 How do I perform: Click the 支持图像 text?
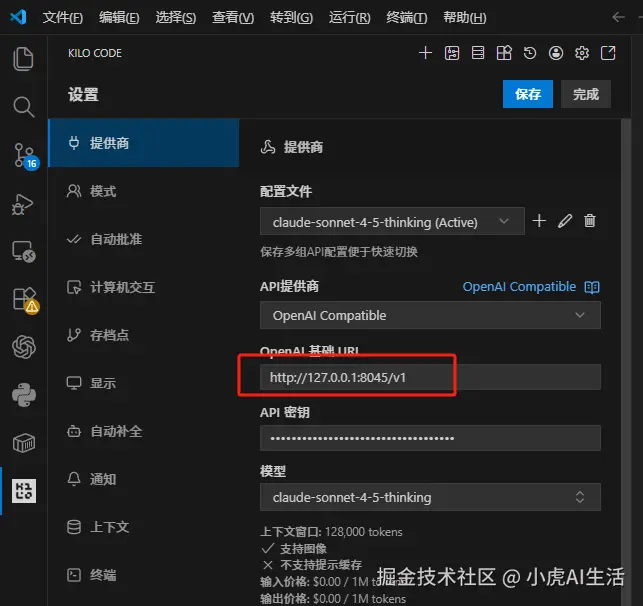click(x=303, y=549)
